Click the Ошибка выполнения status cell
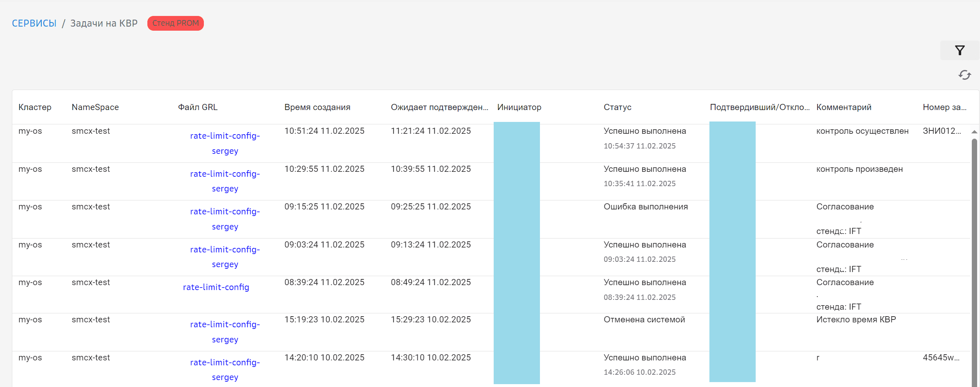The image size is (980, 387). click(646, 207)
